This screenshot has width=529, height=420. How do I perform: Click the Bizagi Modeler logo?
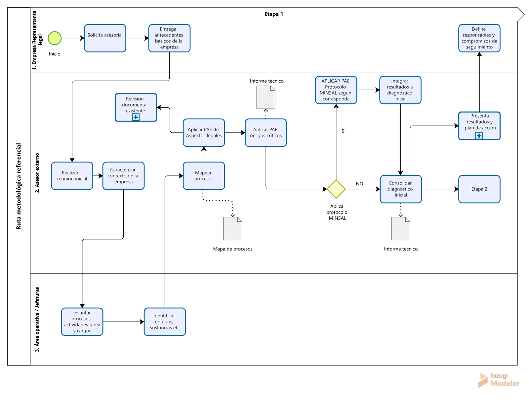click(499, 380)
